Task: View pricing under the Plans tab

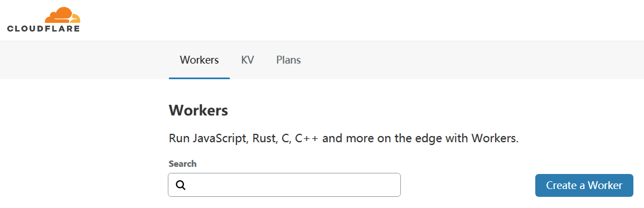Action: (x=288, y=60)
